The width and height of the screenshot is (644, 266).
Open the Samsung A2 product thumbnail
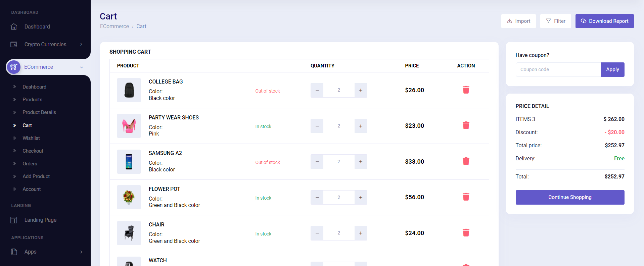pyautogui.click(x=129, y=162)
